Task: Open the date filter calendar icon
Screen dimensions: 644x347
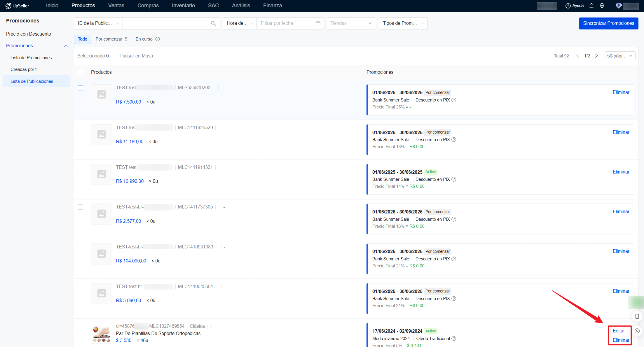Action: tap(318, 23)
